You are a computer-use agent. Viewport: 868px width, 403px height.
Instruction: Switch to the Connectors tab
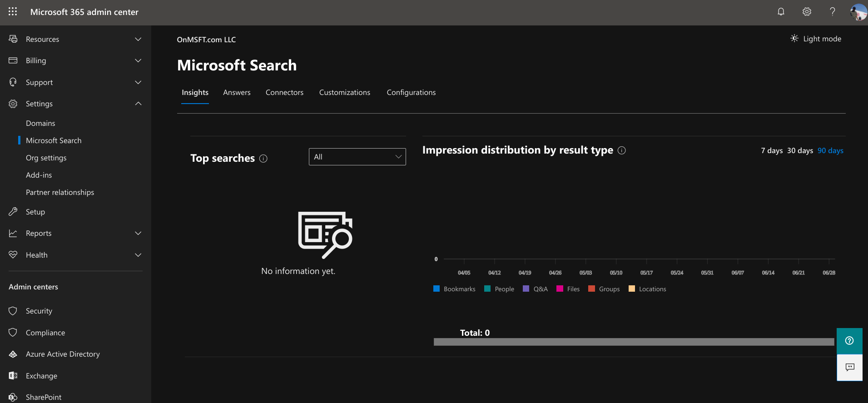pos(284,93)
